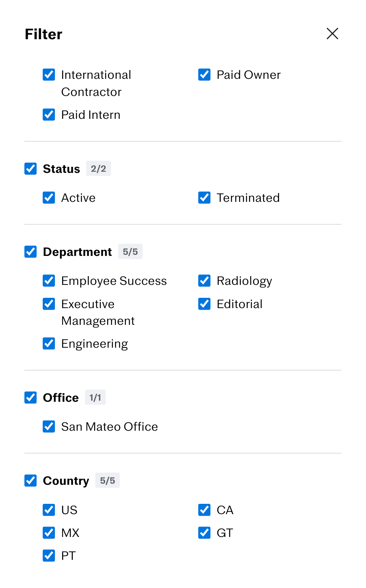Uncheck the Active status checkbox

[49, 198]
